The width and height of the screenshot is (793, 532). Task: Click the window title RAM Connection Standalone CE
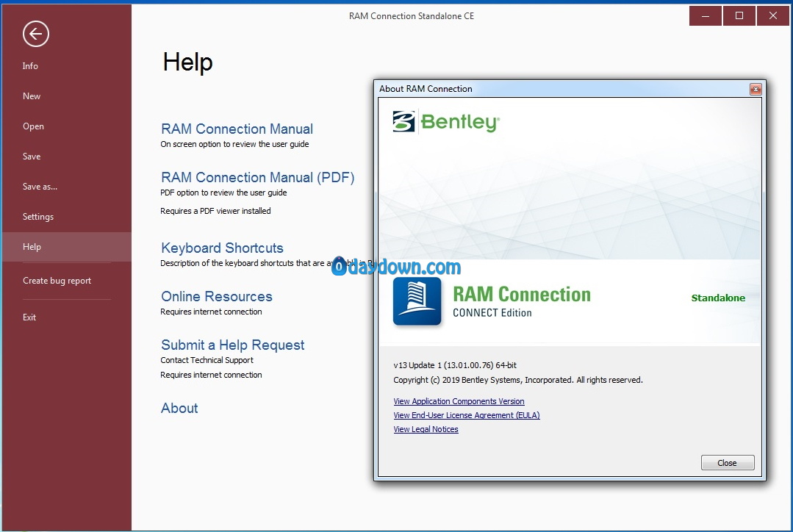pyautogui.click(x=411, y=15)
